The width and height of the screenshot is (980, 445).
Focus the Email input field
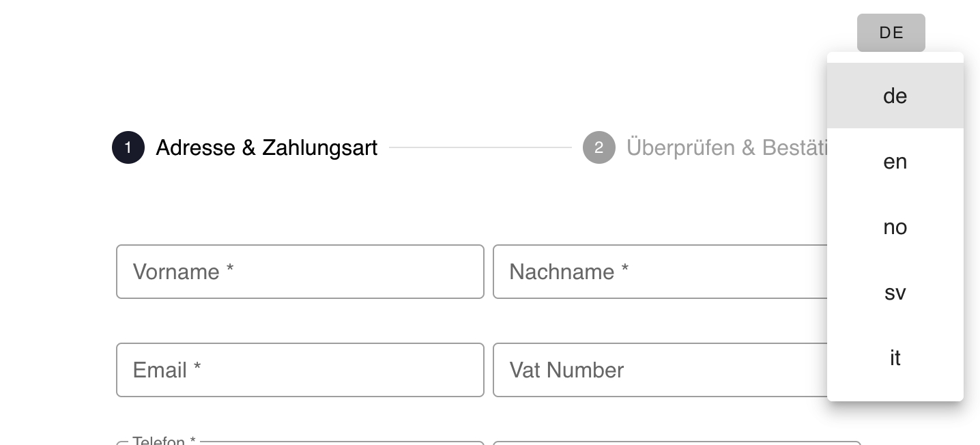pyautogui.click(x=300, y=370)
